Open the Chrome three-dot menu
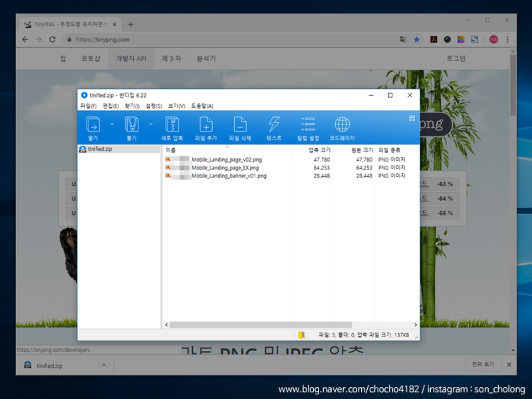Screen dimensions: 532x399 pyautogui.click(x=507, y=40)
